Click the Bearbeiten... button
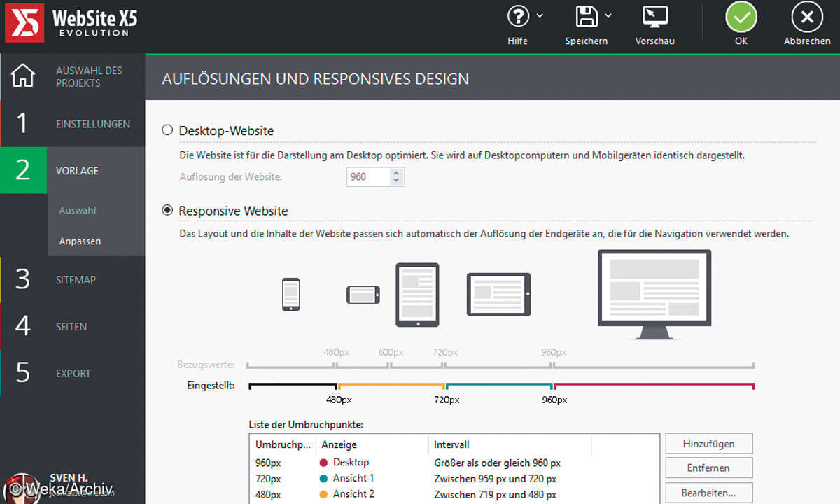Image resolution: width=840 pixels, height=504 pixels. click(x=709, y=493)
